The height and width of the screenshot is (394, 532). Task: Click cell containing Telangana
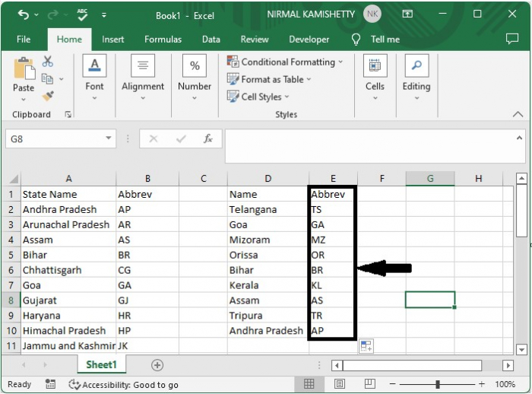[268, 210]
